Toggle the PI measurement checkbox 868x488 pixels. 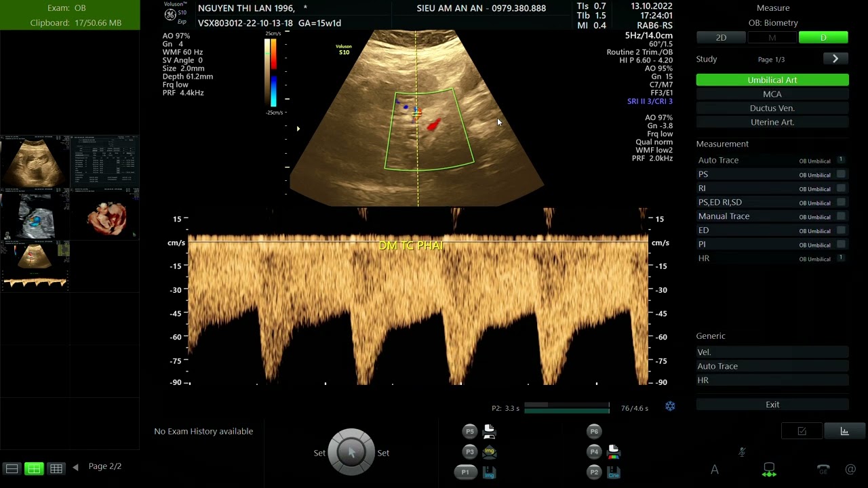coord(841,244)
